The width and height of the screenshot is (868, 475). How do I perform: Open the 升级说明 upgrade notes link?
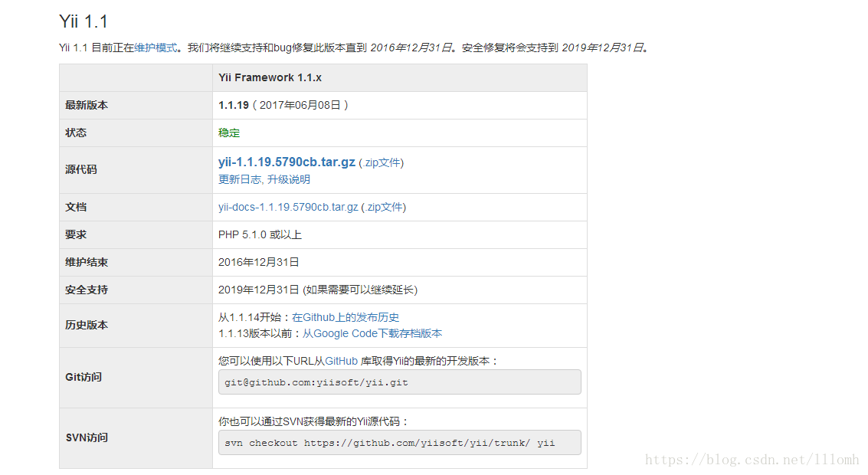point(288,179)
